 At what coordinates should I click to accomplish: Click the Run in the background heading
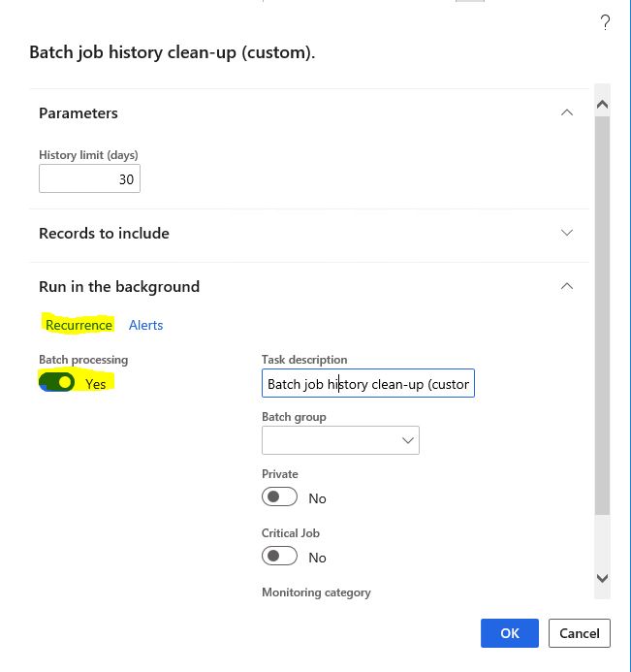pyautogui.click(x=119, y=286)
